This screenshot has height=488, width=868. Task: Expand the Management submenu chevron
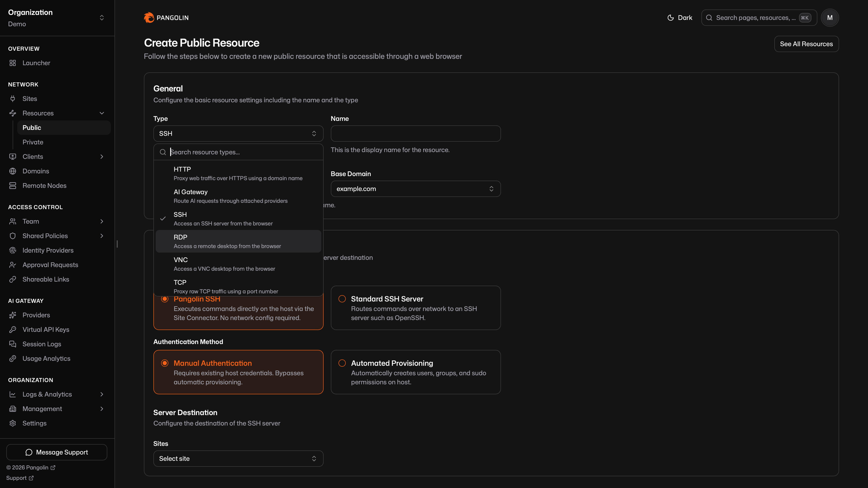[x=102, y=409]
